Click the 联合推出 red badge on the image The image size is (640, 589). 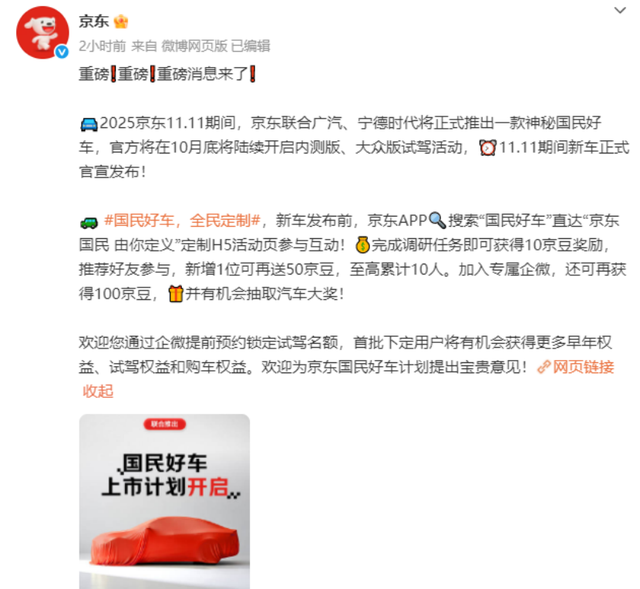(x=164, y=424)
